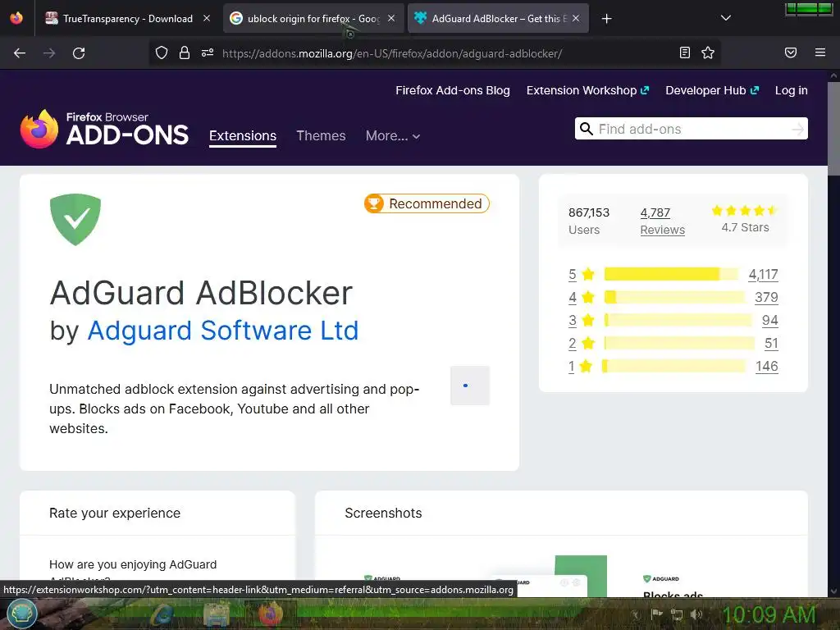840x630 pixels.
Task: Click the 10:09 AM taskbar clock
Action: pyautogui.click(x=769, y=615)
